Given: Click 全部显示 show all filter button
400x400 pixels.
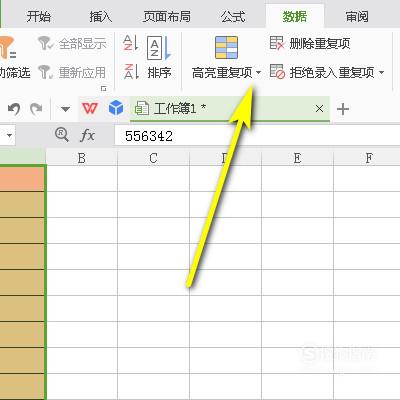Looking at the screenshot, I should tap(72, 43).
